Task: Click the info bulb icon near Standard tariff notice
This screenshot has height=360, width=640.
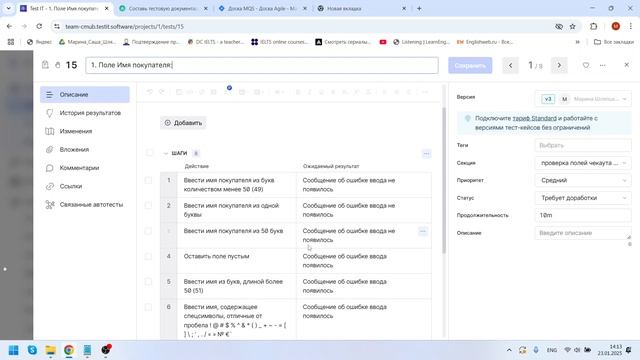Action: pos(468,118)
